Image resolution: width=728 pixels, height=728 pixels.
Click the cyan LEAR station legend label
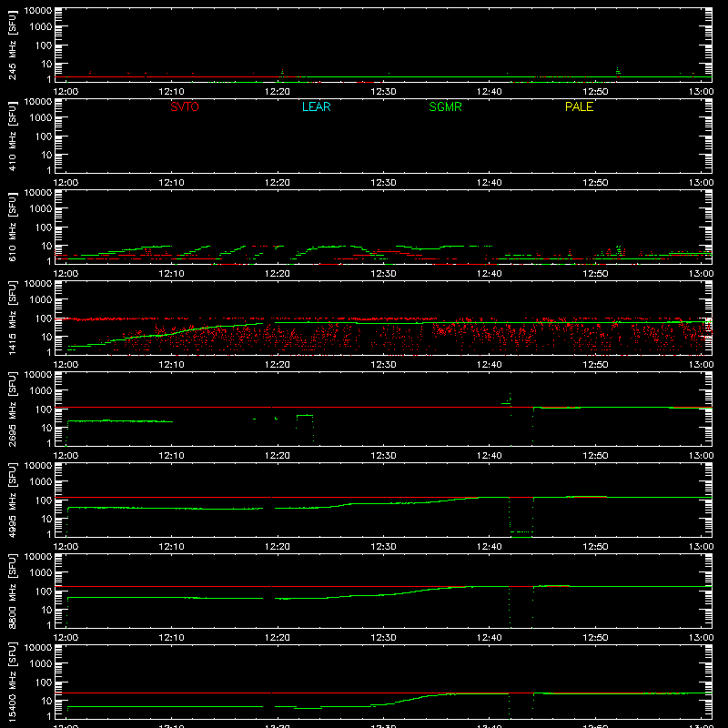[316, 106]
